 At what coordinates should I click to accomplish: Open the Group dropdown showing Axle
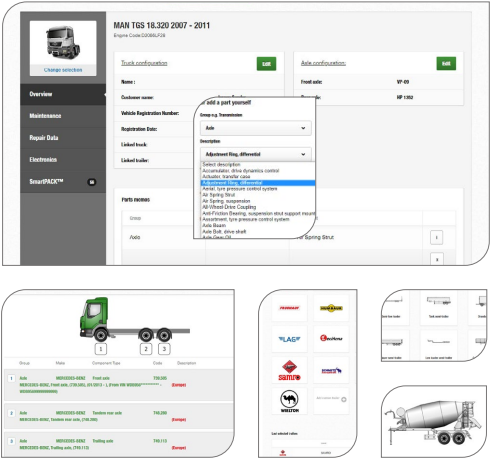[256, 128]
